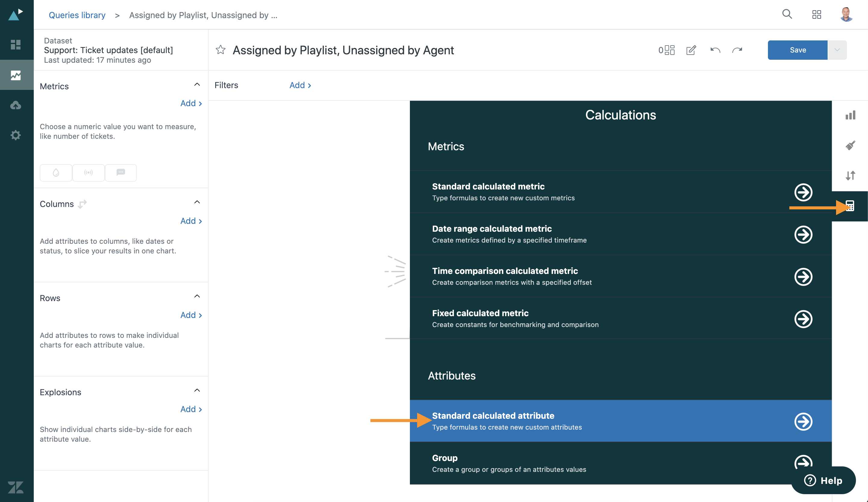The width and height of the screenshot is (868, 502).
Task: Undo the last change
Action: coord(715,50)
